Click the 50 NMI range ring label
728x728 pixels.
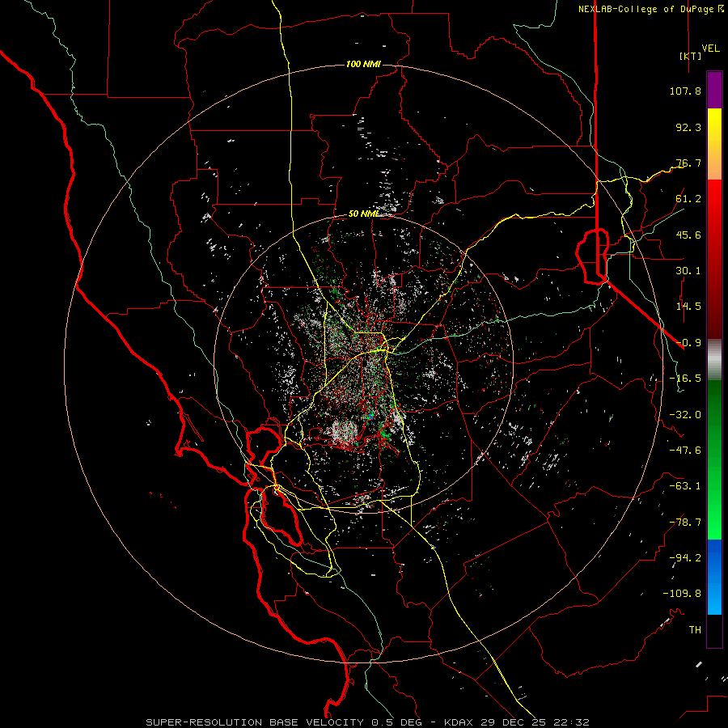[363, 214]
